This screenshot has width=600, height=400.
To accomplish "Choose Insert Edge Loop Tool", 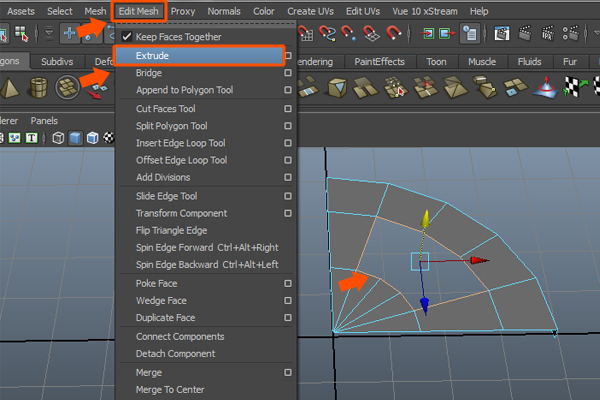I will [x=181, y=143].
